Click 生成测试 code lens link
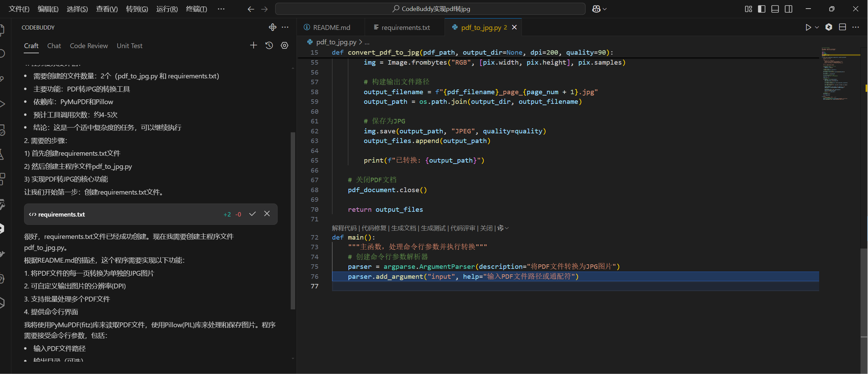This screenshot has height=374, width=868. pyautogui.click(x=433, y=228)
